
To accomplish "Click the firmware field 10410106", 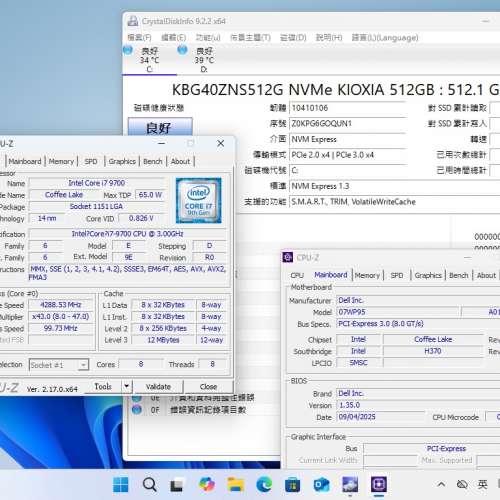I will (x=347, y=108).
